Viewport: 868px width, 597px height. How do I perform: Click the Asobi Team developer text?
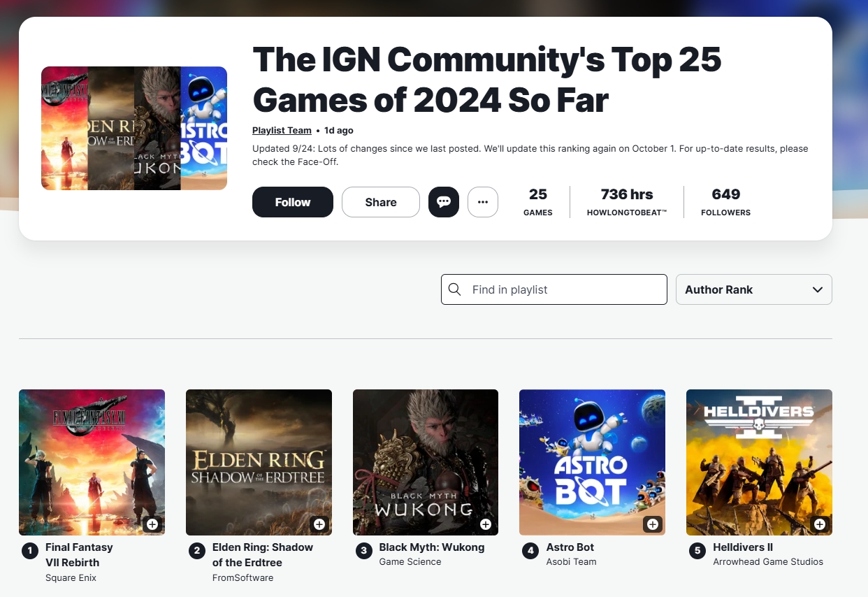pos(571,562)
